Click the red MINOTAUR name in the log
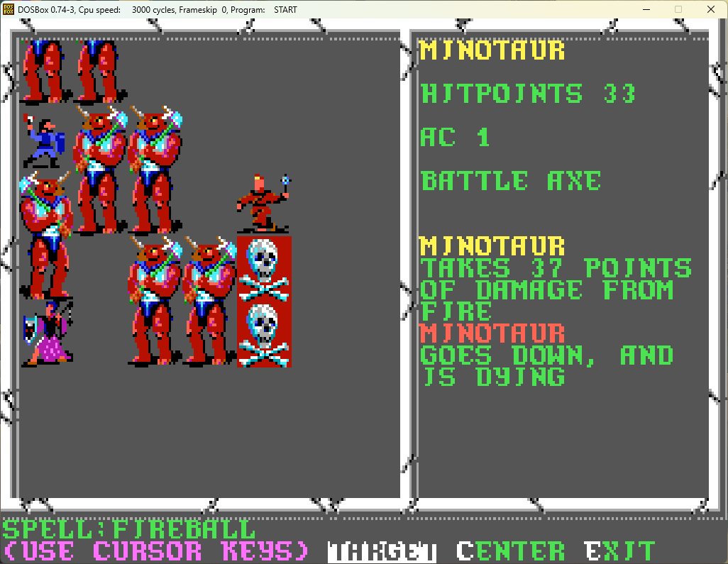Image resolution: width=728 pixels, height=564 pixels. 492,333
